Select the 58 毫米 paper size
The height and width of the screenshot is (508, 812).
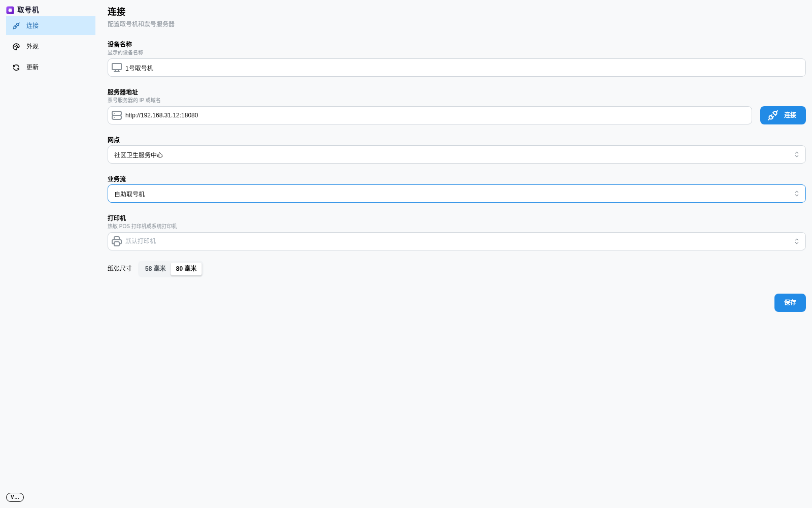(155, 269)
